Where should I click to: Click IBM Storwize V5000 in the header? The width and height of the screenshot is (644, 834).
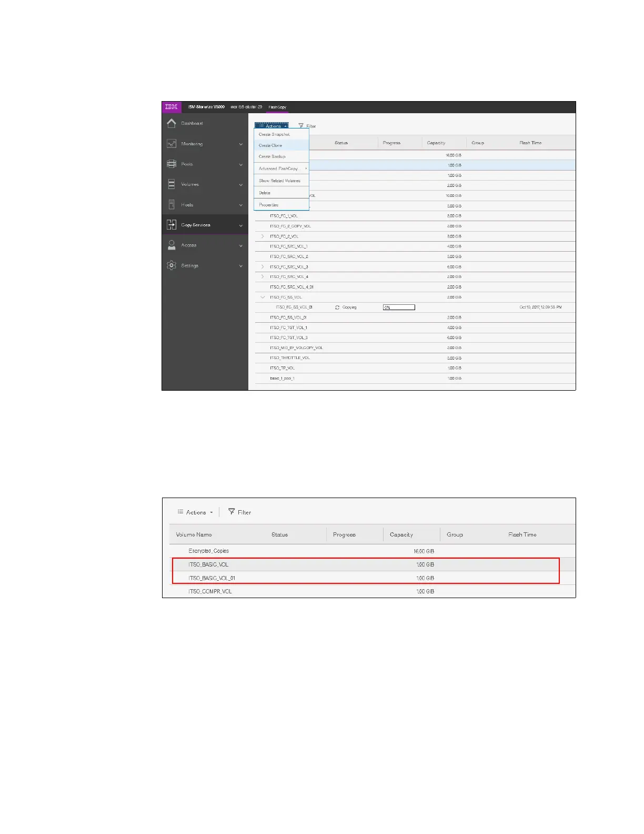pos(206,107)
